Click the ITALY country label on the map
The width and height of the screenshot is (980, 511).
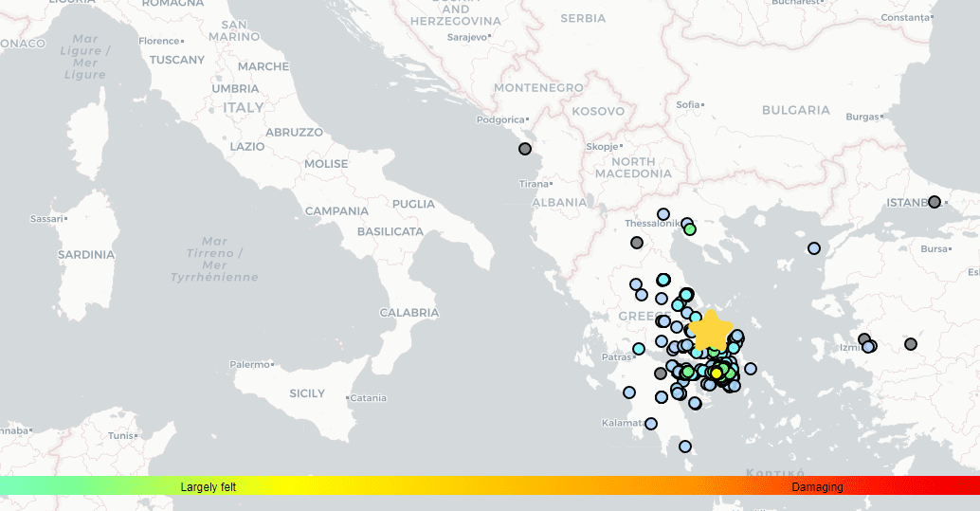click(244, 108)
